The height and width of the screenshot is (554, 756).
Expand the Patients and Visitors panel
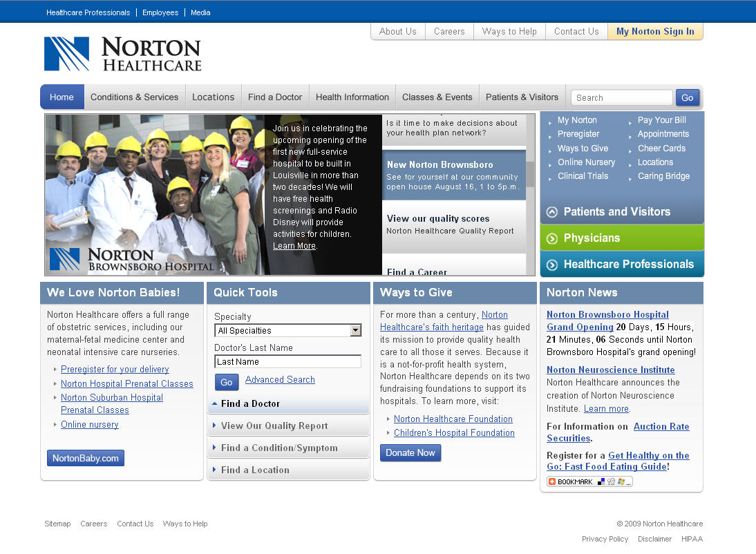(x=622, y=211)
